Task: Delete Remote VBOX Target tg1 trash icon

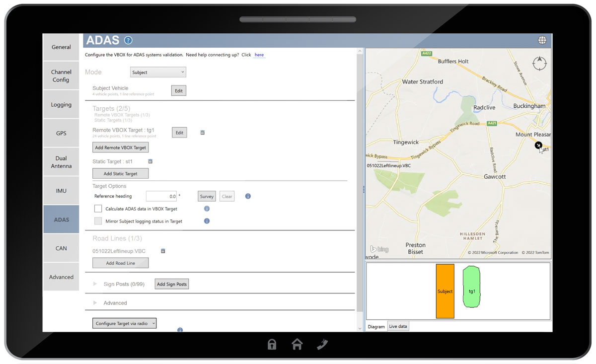Action: pyautogui.click(x=202, y=133)
